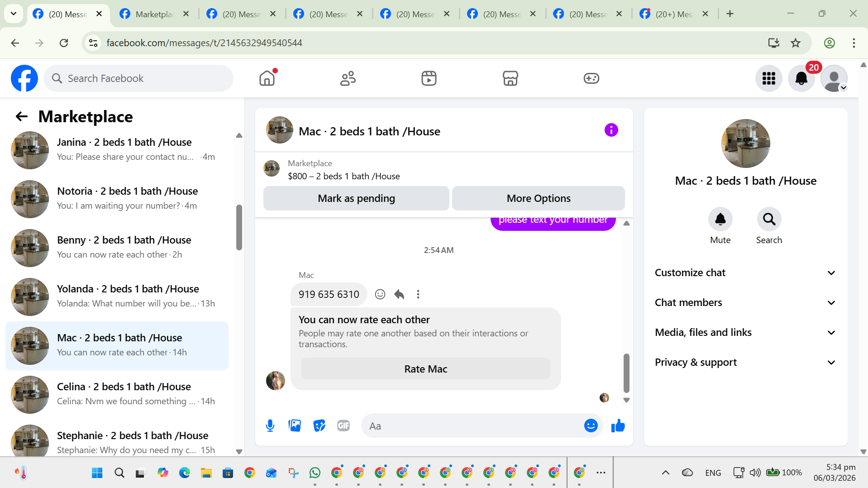This screenshot has height=488, width=868.
Task: Go back using the Marketplace back arrow
Action: coord(22,117)
